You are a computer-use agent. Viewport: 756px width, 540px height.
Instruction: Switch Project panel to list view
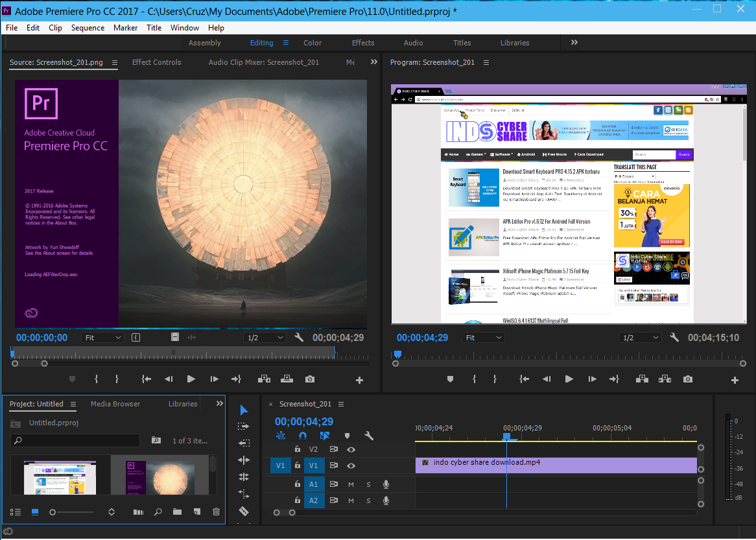pyautogui.click(x=16, y=512)
